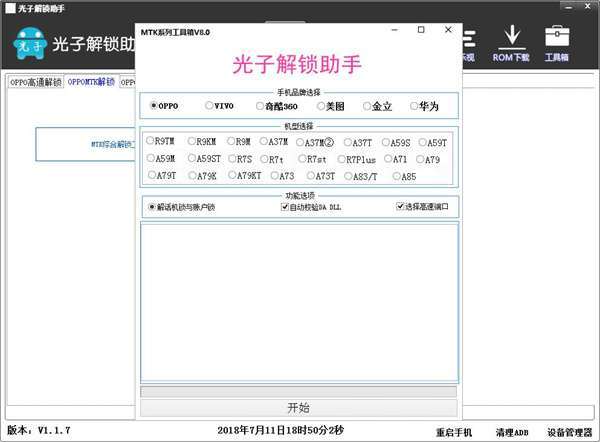The width and height of the screenshot is (600, 442).
Task: Click the 重启手机 reboot phone link
Action: click(453, 432)
